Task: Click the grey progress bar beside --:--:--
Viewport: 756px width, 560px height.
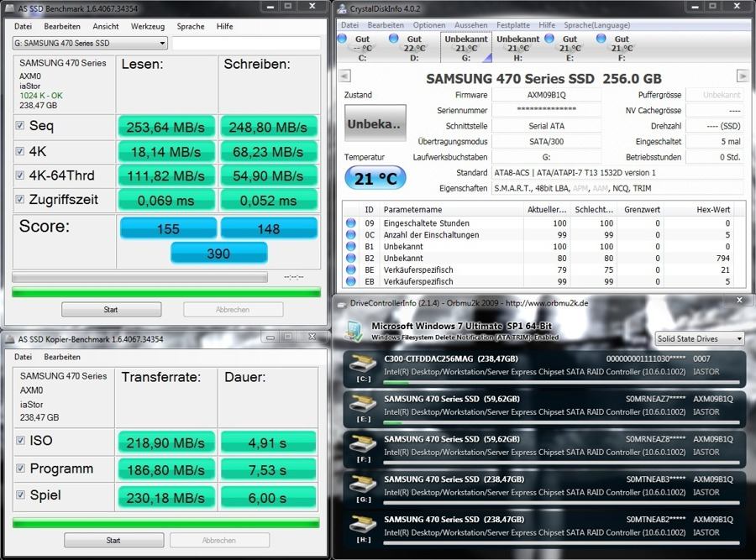Action: point(139,277)
